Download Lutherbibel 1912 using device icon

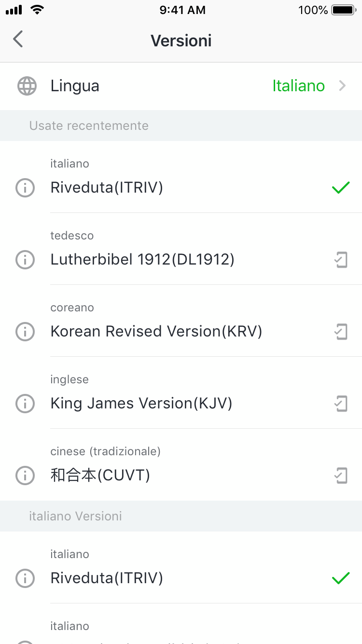point(341,260)
